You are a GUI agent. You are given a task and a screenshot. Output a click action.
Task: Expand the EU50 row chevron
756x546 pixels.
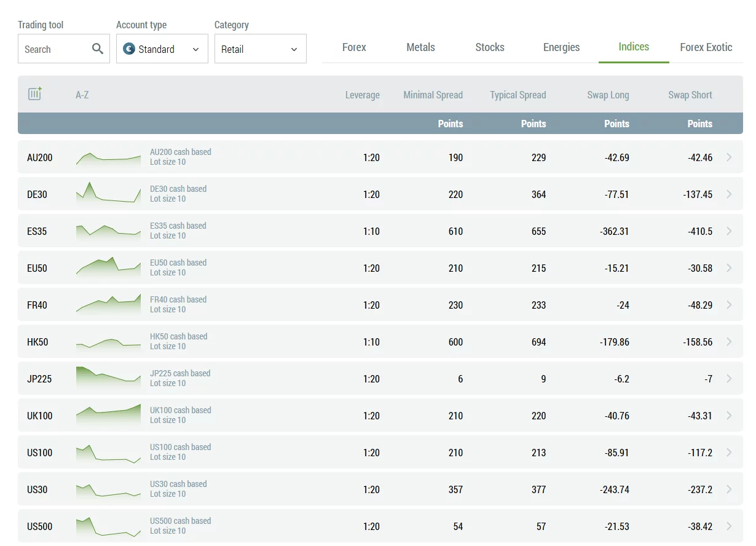tap(729, 268)
